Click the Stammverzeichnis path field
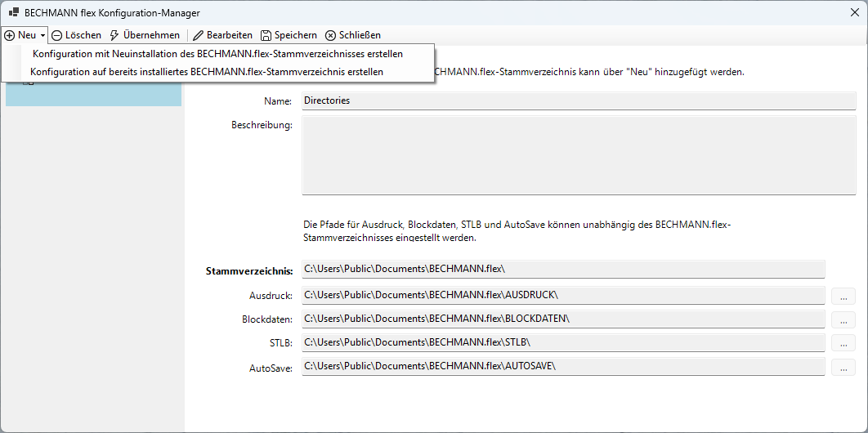 (563, 269)
